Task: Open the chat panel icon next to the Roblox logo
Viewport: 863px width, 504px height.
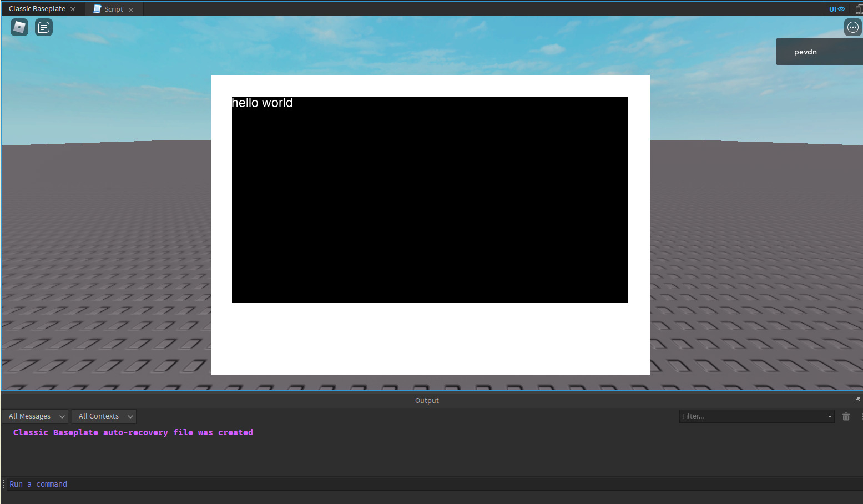Action: point(43,27)
